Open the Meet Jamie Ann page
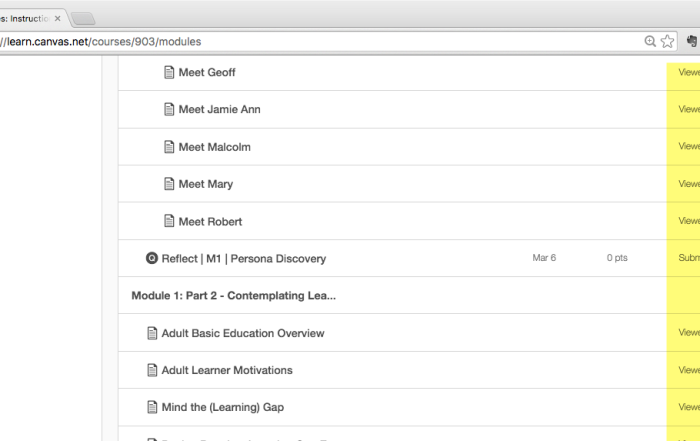The image size is (700, 441). tap(219, 109)
